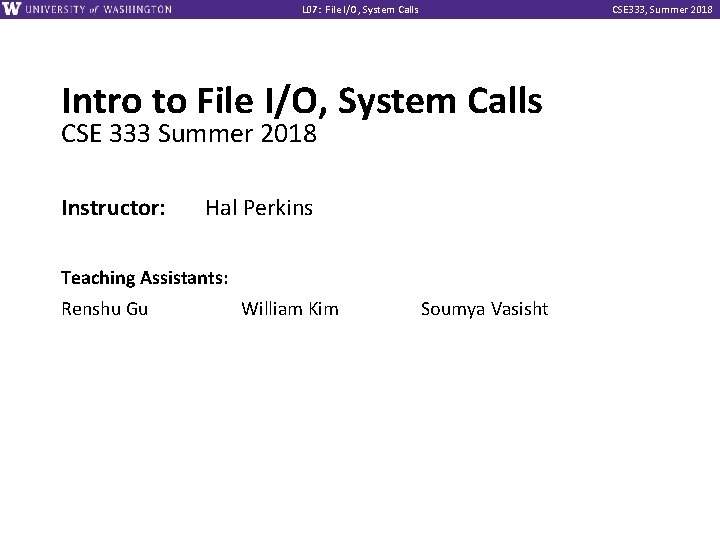The width and height of the screenshot is (720, 540).
Task: Click the name 'Renshu Gu'
Action: point(105,309)
